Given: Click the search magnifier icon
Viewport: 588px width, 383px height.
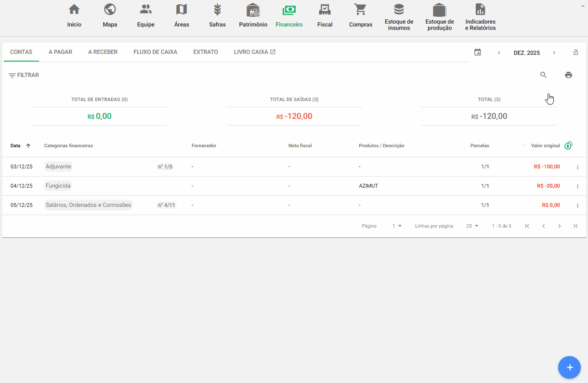Looking at the screenshot, I should point(543,75).
